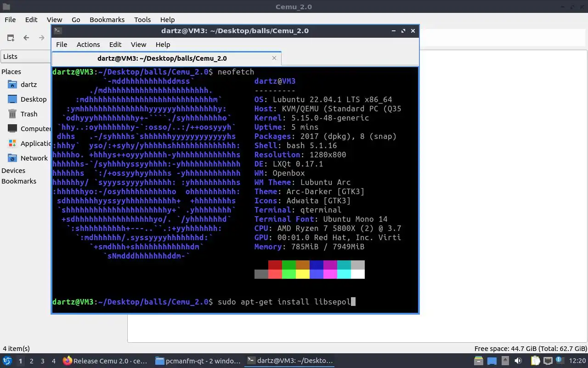The image size is (588, 368).
Task: Switch to pcmanfm-qt taskbar entry
Action: click(x=198, y=361)
